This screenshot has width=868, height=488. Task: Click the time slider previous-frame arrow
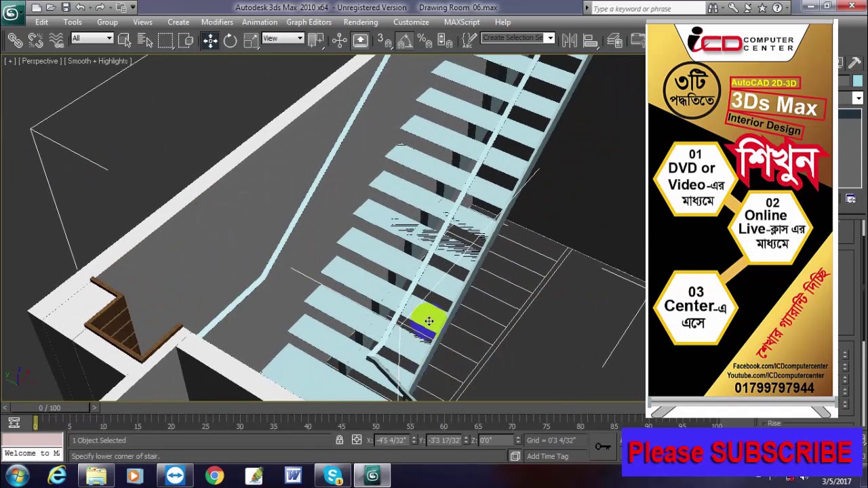pos(5,407)
